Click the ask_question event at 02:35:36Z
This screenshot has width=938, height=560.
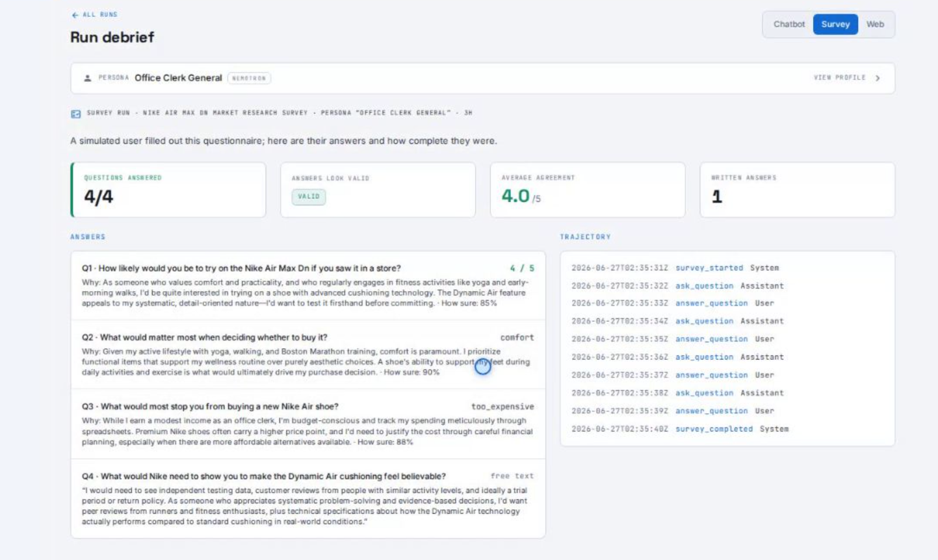click(704, 357)
